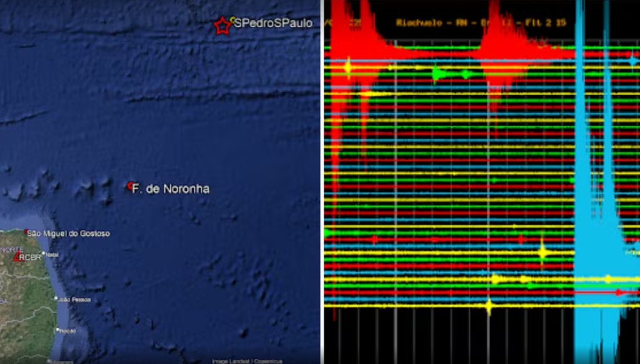Click the F. de Noronha text label
The width and height of the screenshot is (640, 364).
[172, 189]
